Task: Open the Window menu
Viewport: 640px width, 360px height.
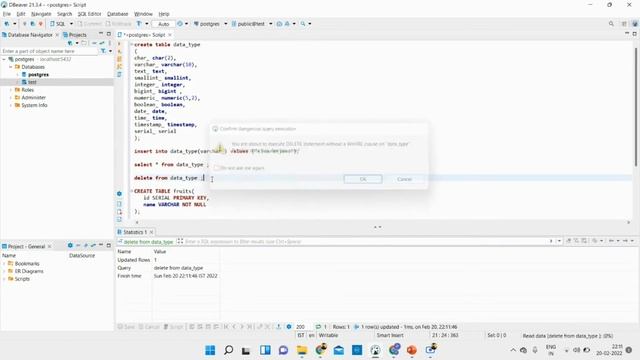Action: point(143,14)
